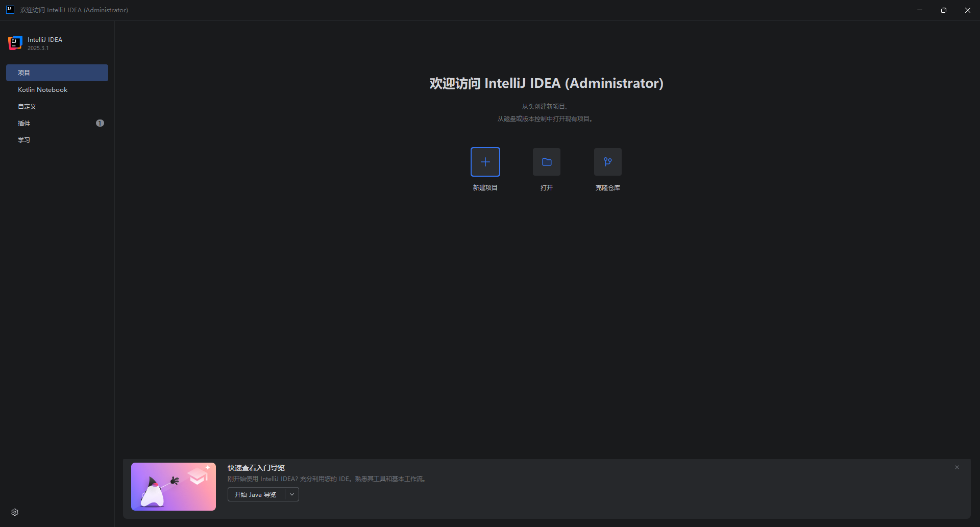Go to the 学习 tab
The image size is (980, 527).
(57, 140)
